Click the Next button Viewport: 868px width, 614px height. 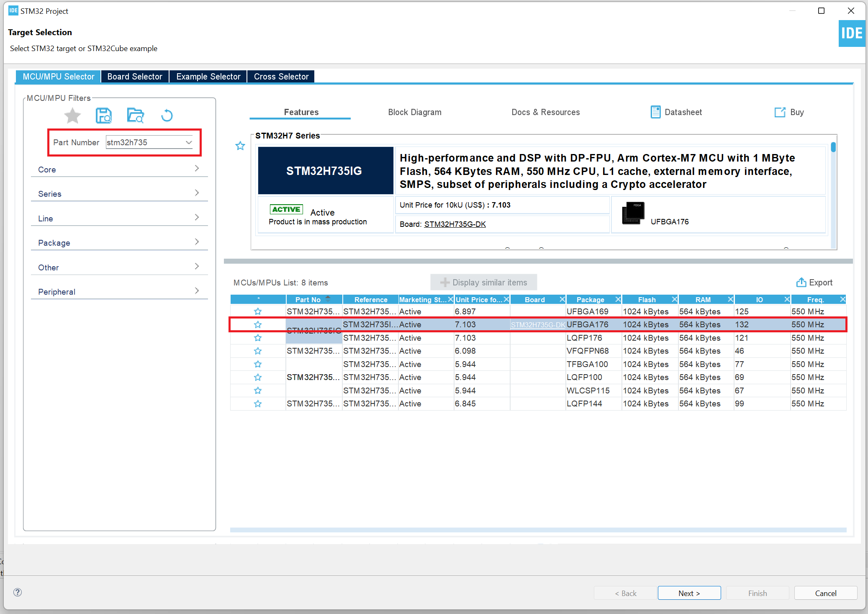coord(689,593)
